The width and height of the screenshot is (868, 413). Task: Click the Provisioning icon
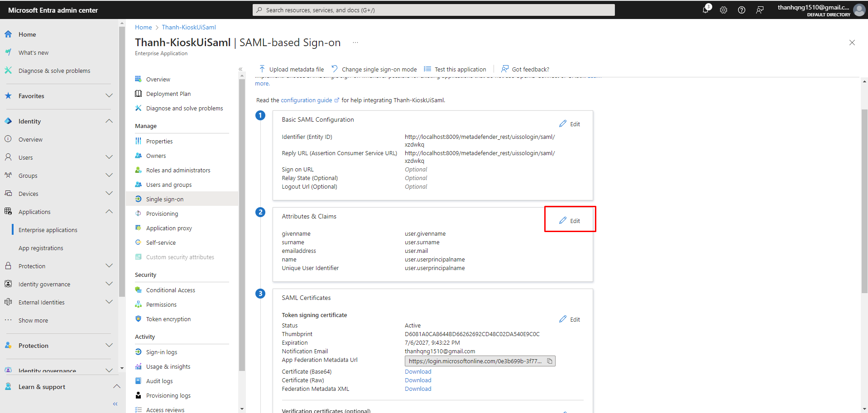pos(138,214)
